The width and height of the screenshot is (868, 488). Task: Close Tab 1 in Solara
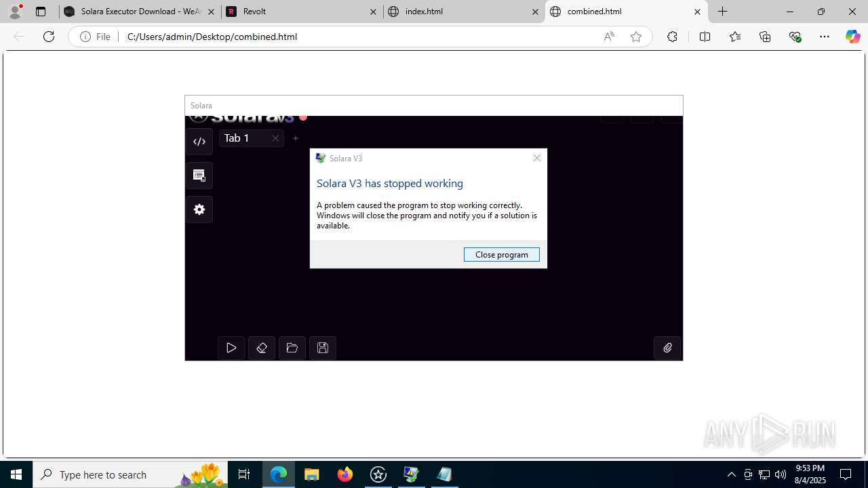point(275,138)
